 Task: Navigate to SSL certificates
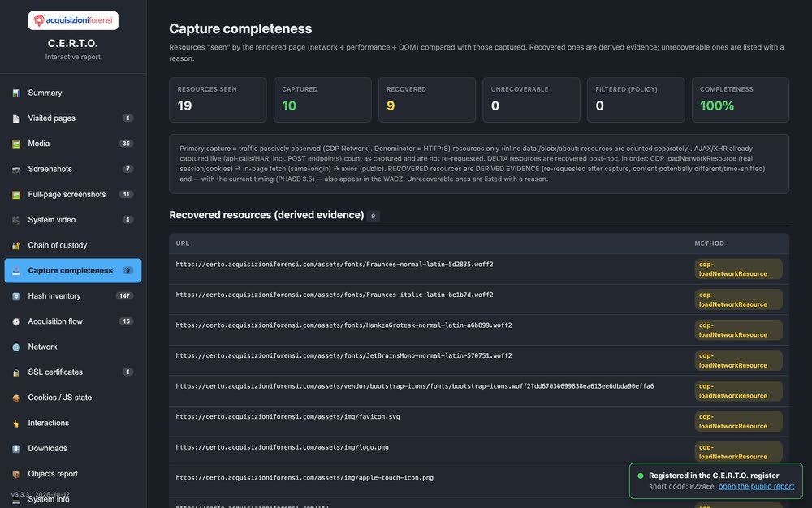pyautogui.click(x=73, y=372)
